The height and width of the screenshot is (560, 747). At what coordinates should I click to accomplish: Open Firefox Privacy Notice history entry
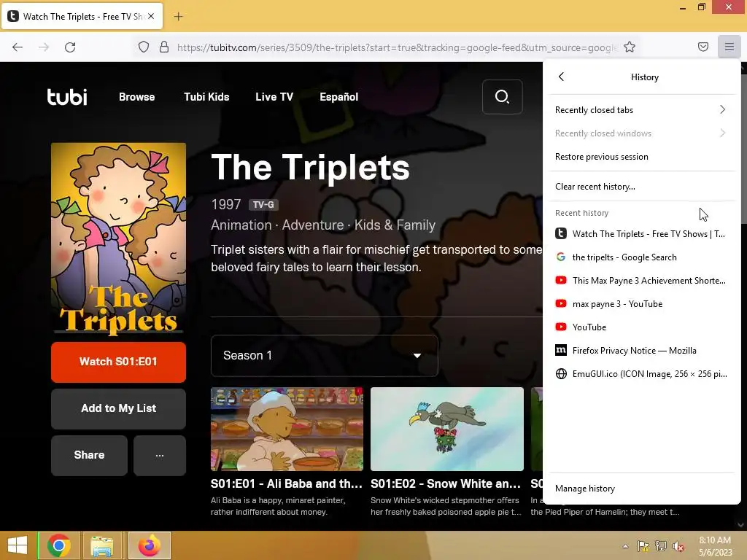641,351
